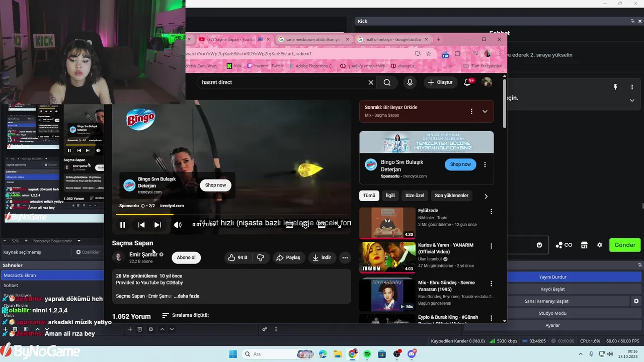
Task: Open options for sidebar Bingo ad
Action: (x=485, y=164)
